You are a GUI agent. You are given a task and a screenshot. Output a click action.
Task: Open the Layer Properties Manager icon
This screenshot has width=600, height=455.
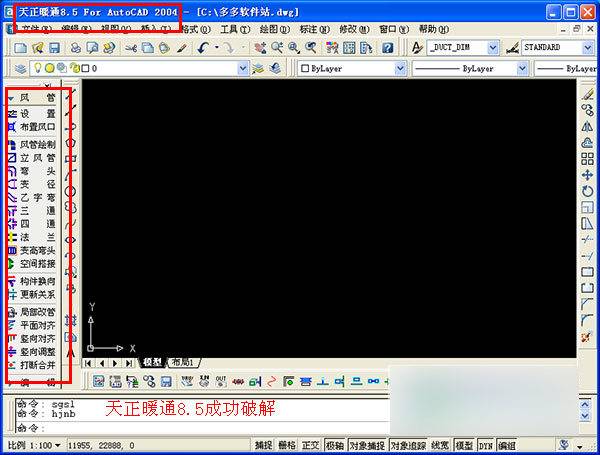click(20, 68)
